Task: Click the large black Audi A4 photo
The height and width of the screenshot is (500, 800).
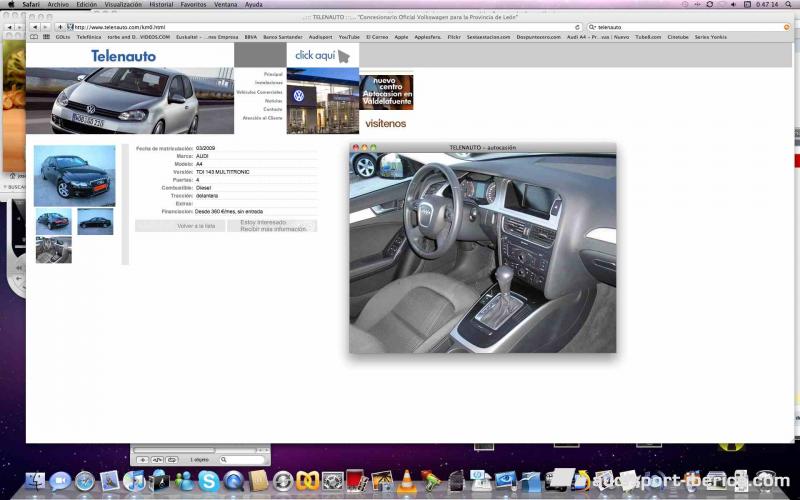Action: coord(75,175)
